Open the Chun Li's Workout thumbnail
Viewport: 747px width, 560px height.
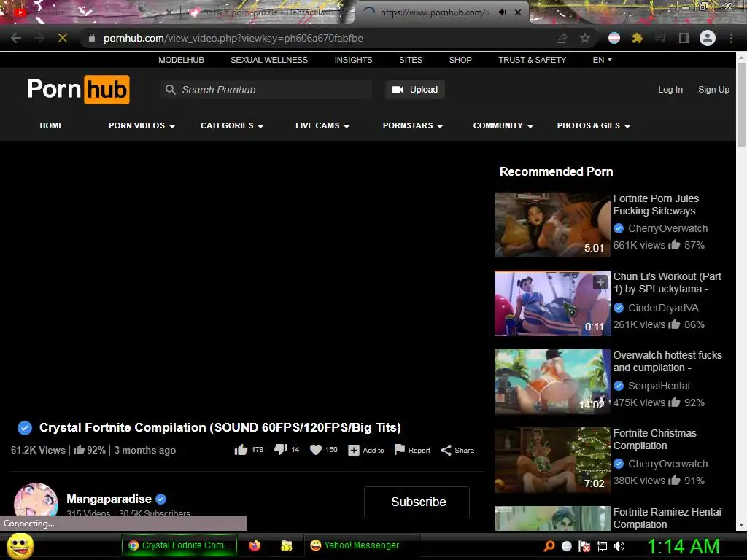pyautogui.click(x=553, y=303)
